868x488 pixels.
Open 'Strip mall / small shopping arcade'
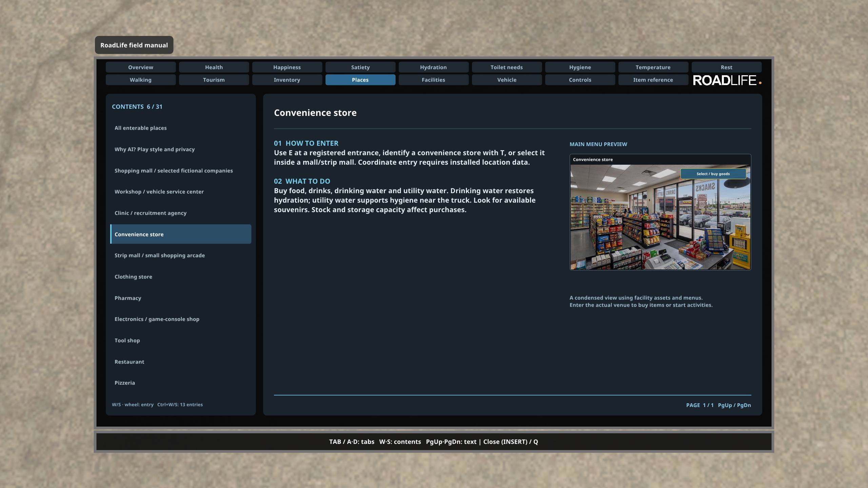(181, 255)
